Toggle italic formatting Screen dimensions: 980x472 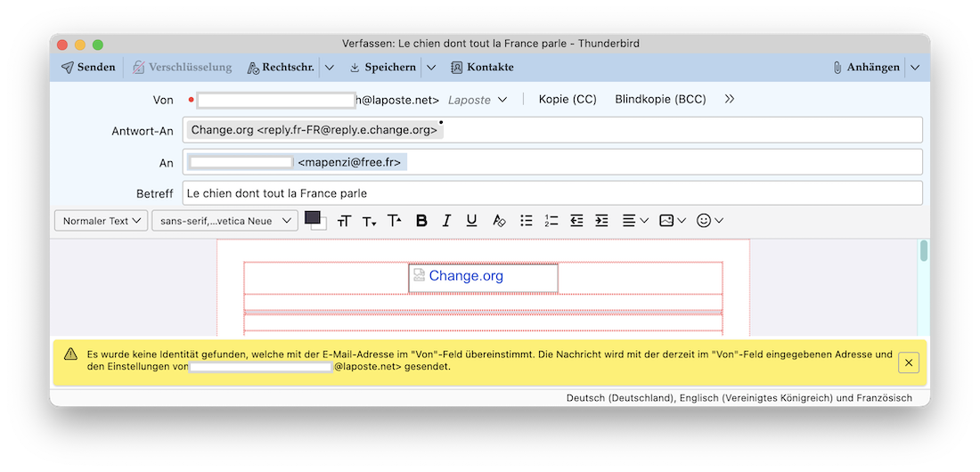tap(447, 221)
